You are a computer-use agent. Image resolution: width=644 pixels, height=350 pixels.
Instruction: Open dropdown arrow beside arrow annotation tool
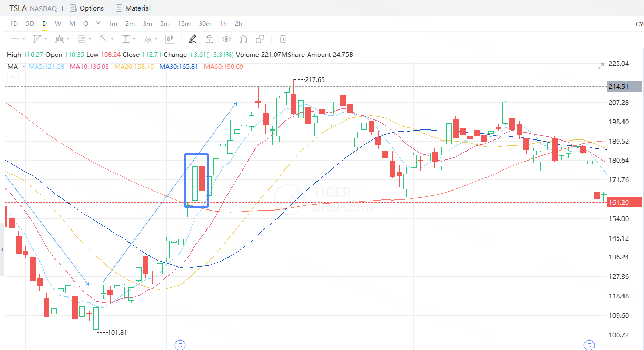tap(112, 39)
